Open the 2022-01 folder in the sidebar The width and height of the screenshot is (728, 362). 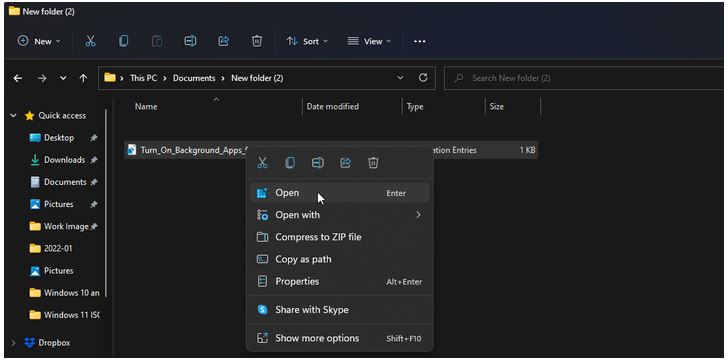coord(58,248)
